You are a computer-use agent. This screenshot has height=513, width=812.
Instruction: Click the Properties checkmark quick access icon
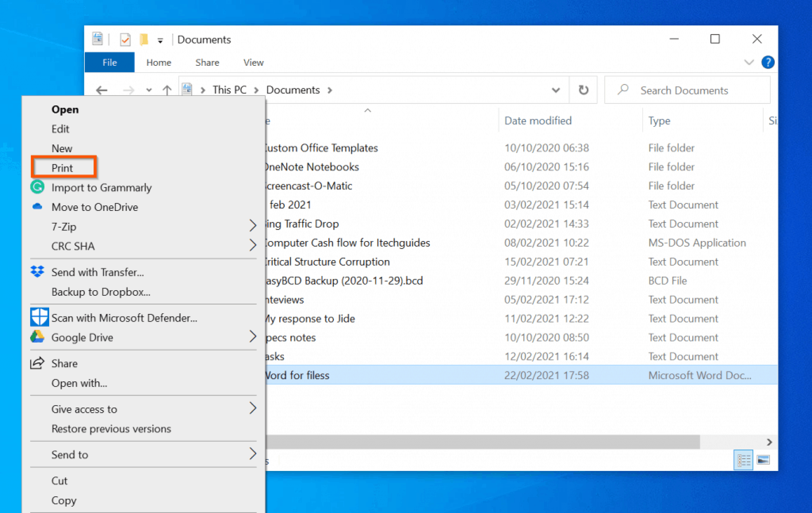point(125,40)
